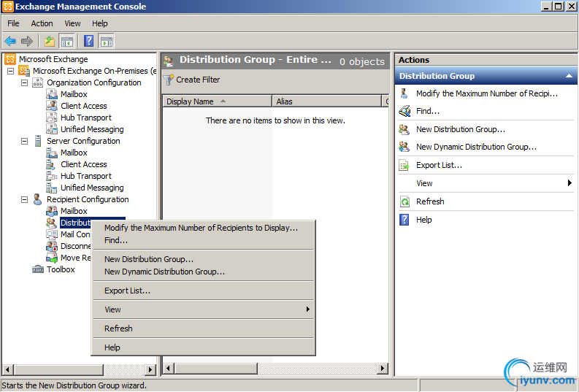Click the New Distribution Group icon in Actions pane

click(404, 129)
